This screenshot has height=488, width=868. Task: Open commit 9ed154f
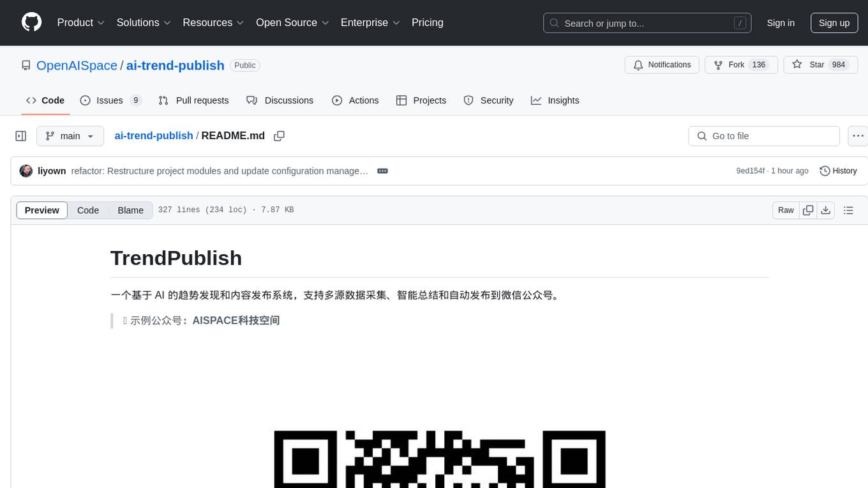point(750,171)
